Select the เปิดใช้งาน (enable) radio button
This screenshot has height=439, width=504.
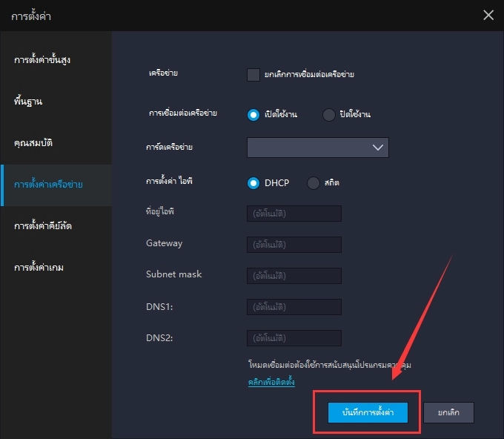[253, 114]
